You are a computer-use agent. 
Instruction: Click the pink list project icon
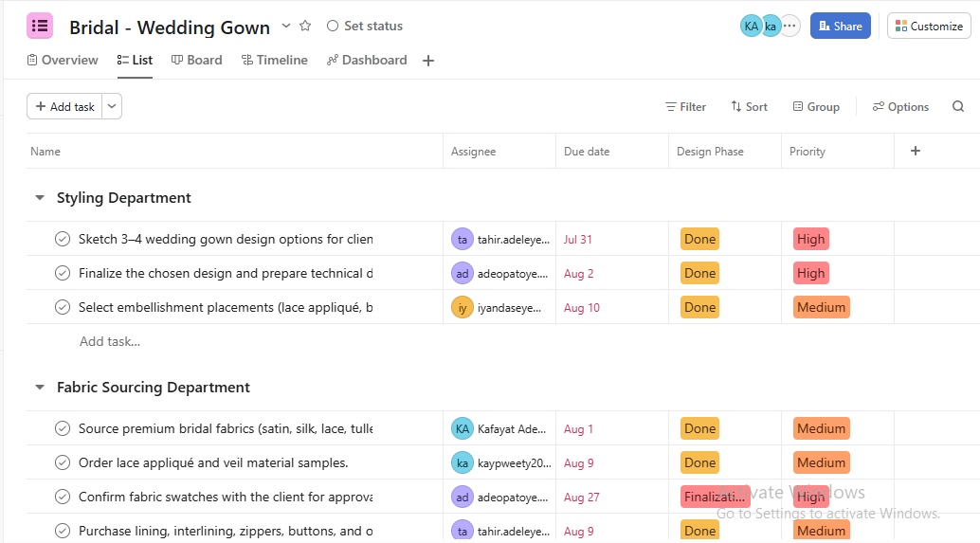[x=40, y=27]
